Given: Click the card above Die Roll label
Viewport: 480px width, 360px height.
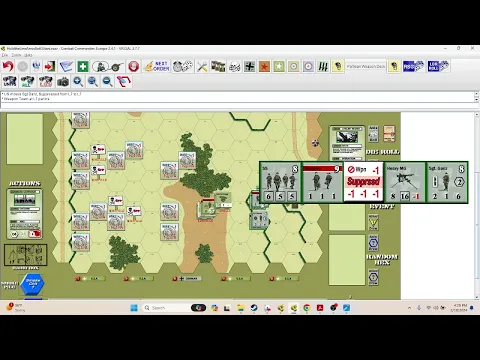Looking at the screenshot, I should click(389, 134).
